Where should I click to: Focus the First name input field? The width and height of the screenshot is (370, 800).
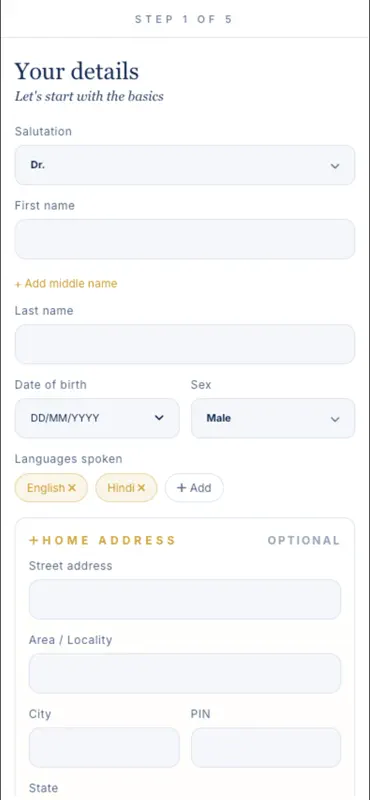coord(185,239)
